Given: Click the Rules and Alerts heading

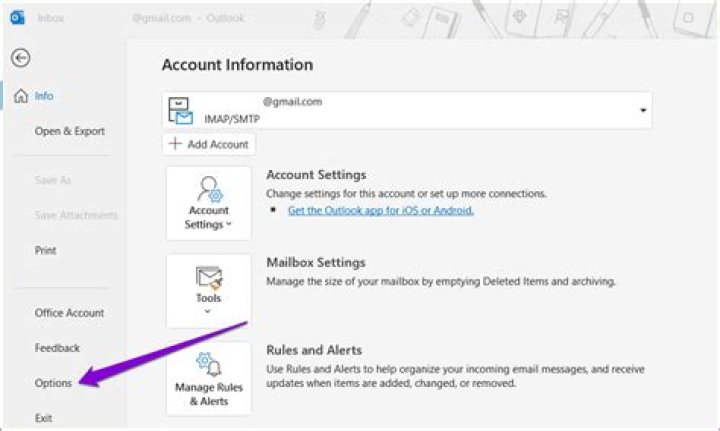Looking at the screenshot, I should tap(314, 350).
